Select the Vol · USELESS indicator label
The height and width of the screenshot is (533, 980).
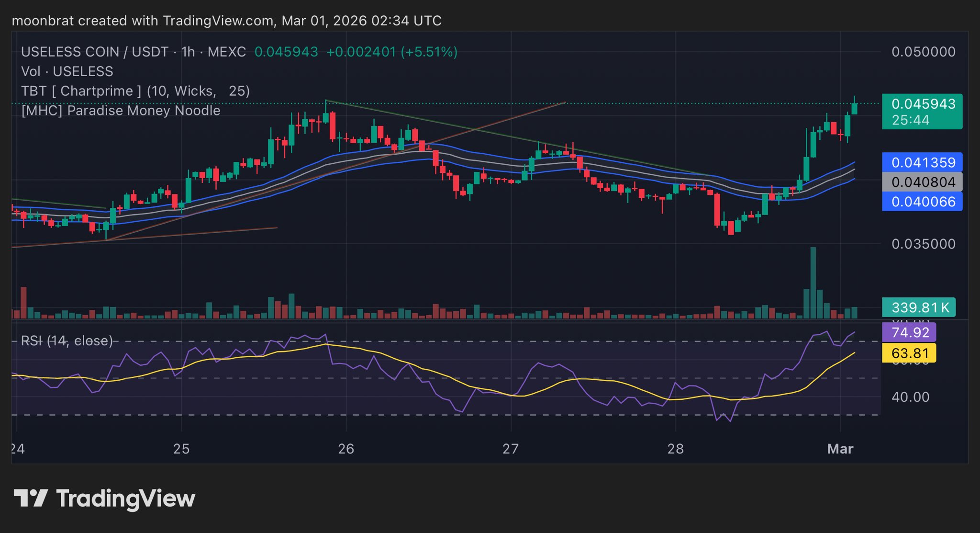[67, 71]
